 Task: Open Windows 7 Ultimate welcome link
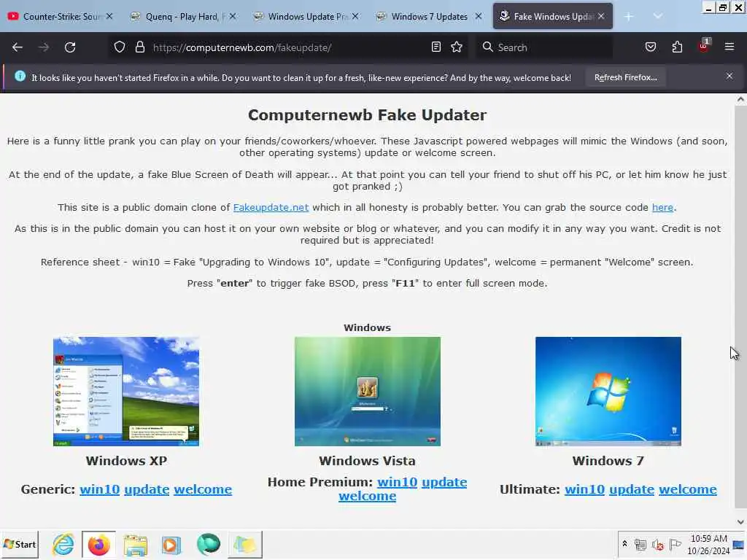pos(688,489)
